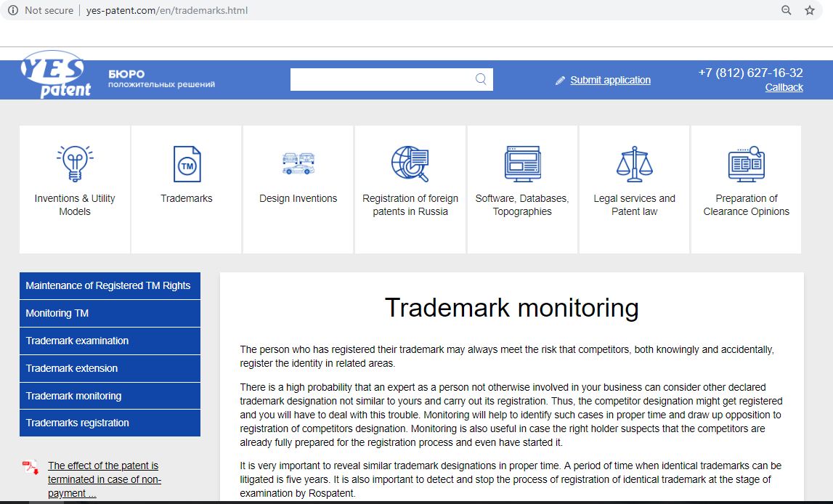
Task: Click the Callback link
Action: pyautogui.click(x=784, y=88)
